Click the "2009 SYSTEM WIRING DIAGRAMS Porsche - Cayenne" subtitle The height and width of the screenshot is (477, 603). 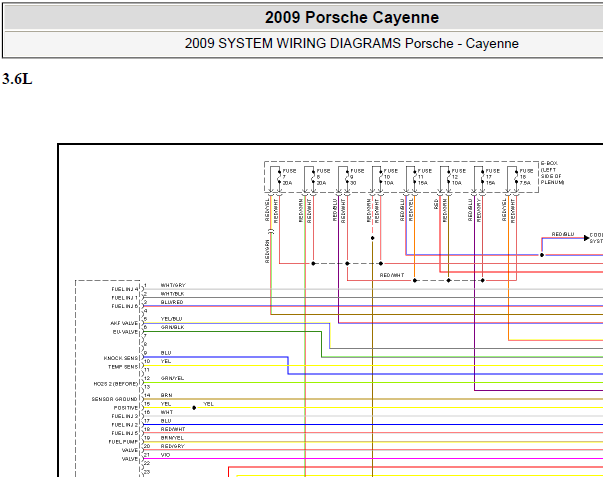coord(351,43)
